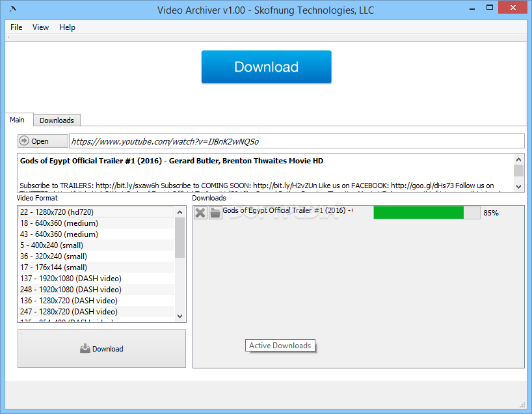
Task: Click the app icon in title bar
Action: (x=13, y=9)
